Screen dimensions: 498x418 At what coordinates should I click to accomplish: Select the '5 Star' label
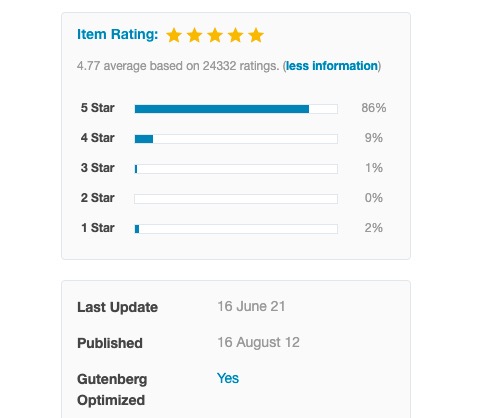[x=98, y=108]
